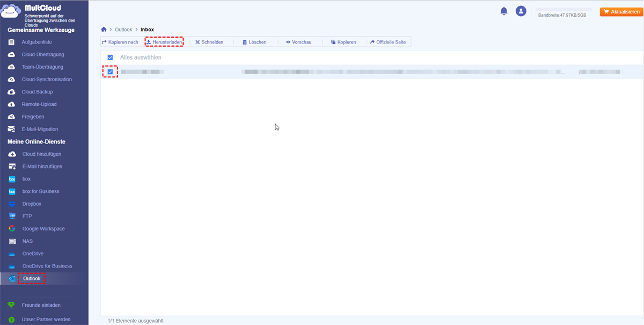The image size is (644, 325).
Task: Open Remote-Upload
Action: [39, 104]
